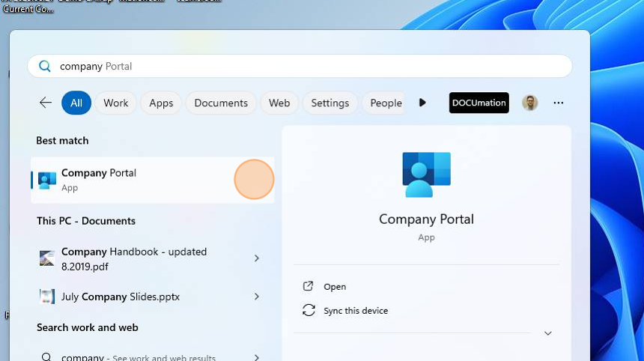
Task: Open Company Portal best match result
Action: pos(153,180)
